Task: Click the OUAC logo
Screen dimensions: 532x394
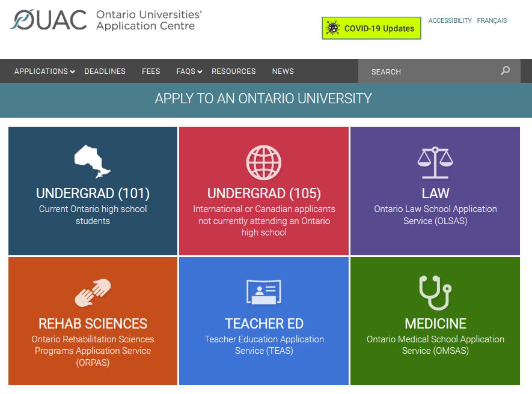Action: 48,20
